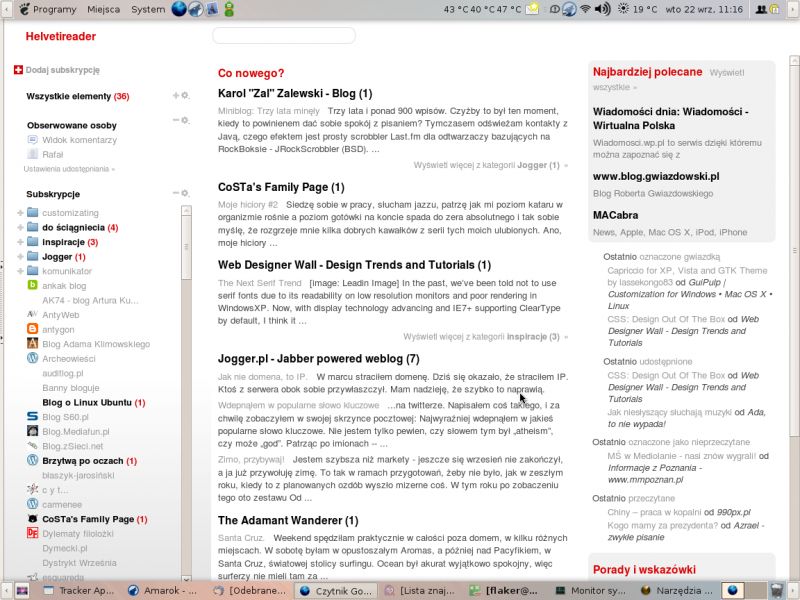Click the subscriptions list scrollbar thumb

pos(186,247)
